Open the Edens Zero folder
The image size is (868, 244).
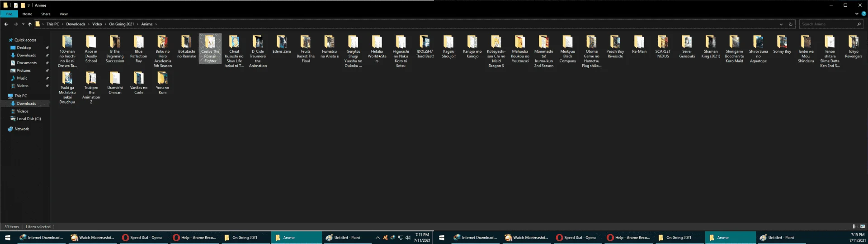point(282,45)
